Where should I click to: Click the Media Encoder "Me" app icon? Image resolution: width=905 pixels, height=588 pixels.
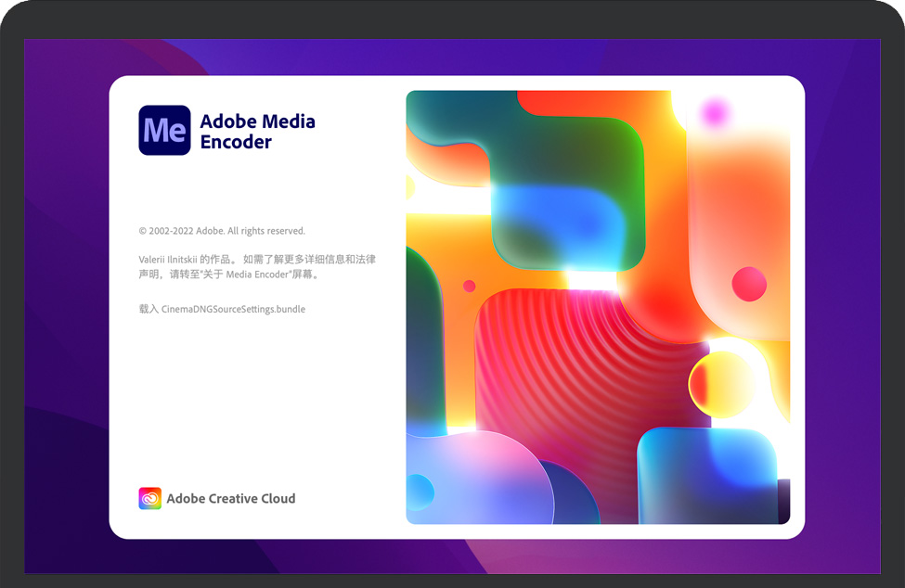click(164, 130)
